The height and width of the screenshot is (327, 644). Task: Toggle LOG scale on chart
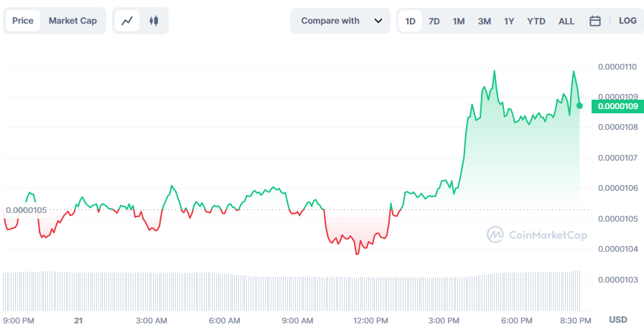pyautogui.click(x=627, y=21)
